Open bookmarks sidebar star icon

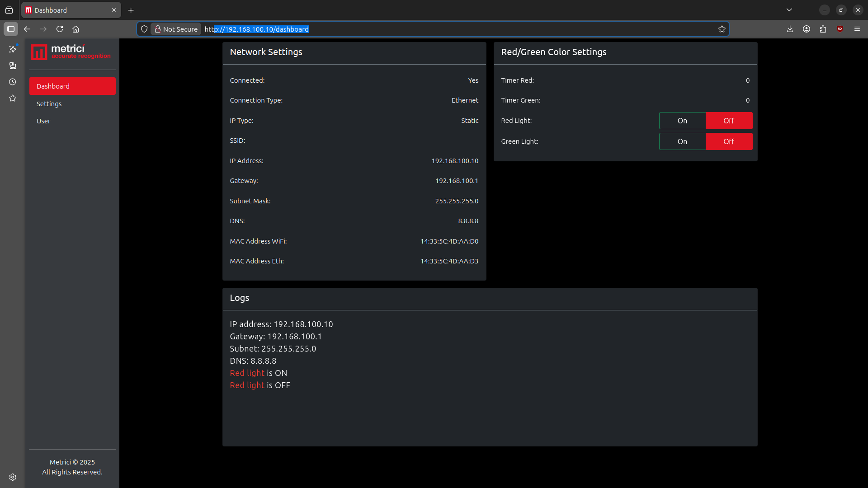13,98
